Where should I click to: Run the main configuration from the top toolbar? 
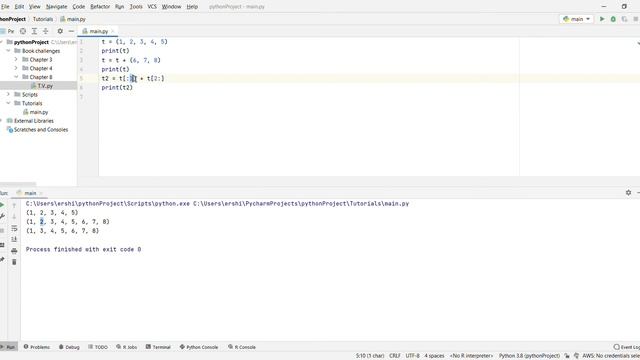tap(602, 19)
